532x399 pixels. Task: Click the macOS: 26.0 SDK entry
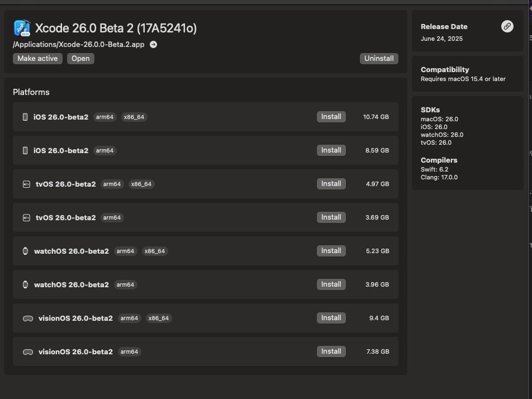[x=439, y=119]
